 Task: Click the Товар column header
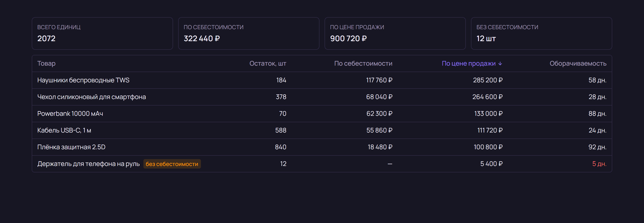46,63
